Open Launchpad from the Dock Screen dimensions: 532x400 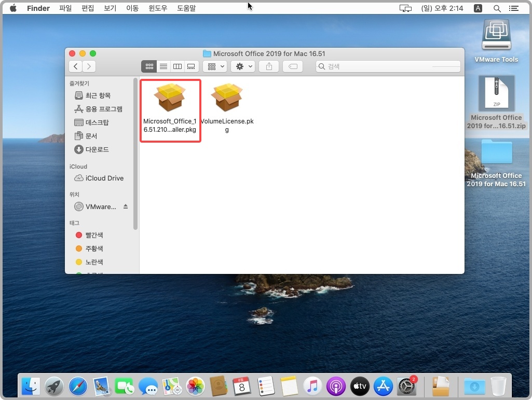pos(54,386)
